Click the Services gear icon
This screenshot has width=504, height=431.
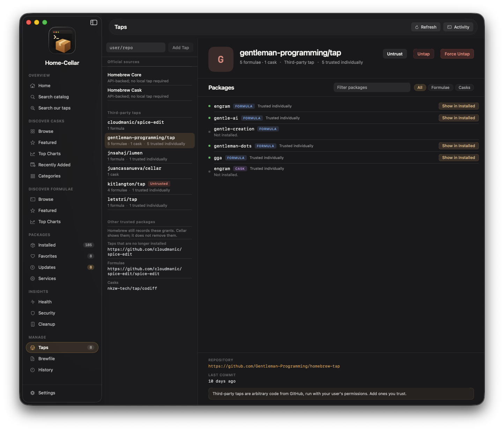click(32, 279)
